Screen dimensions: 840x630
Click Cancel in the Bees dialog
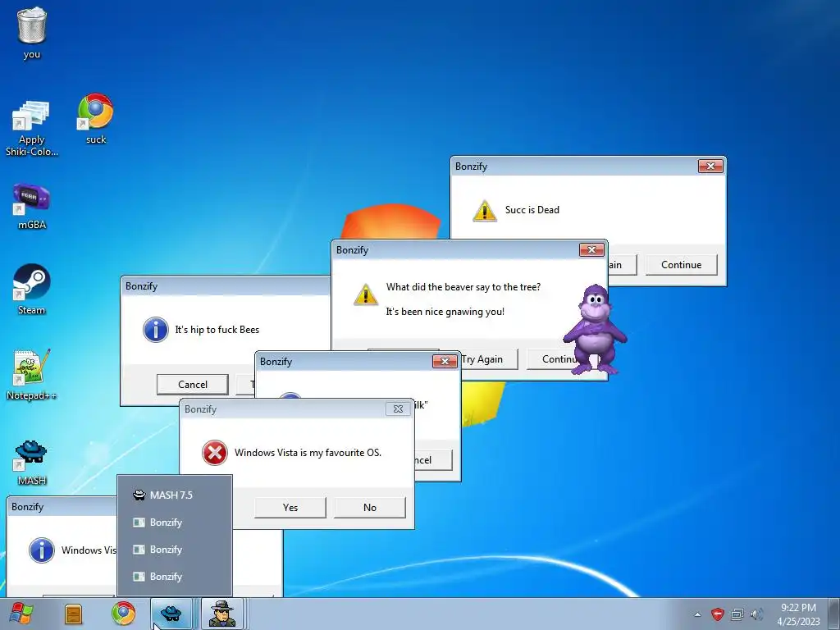(192, 385)
